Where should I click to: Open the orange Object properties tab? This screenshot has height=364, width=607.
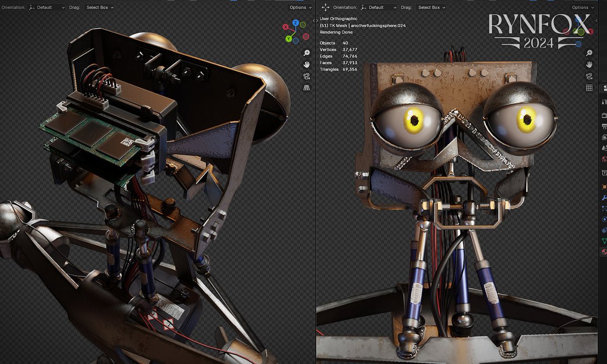pos(604,187)
